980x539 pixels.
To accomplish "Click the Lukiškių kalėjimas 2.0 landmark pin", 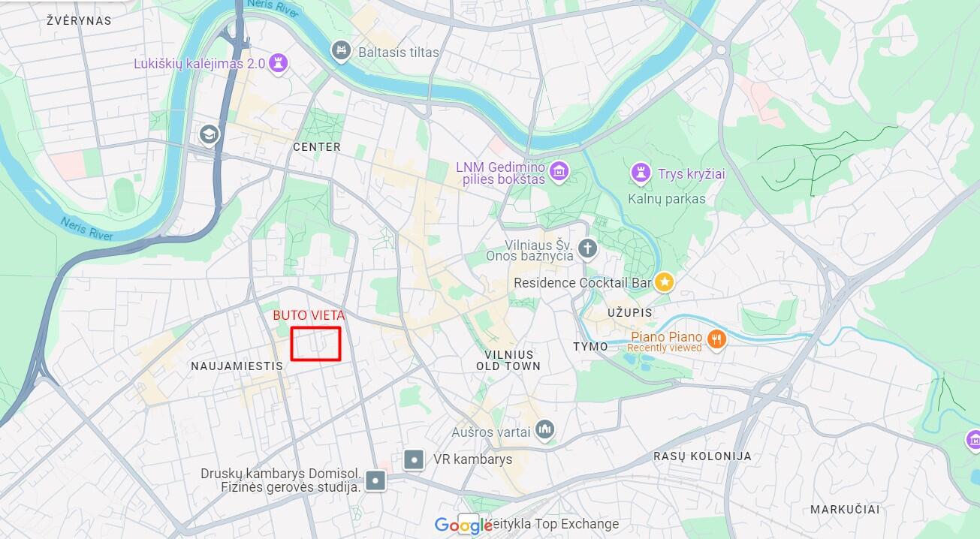I will click(x=279, y=65).
